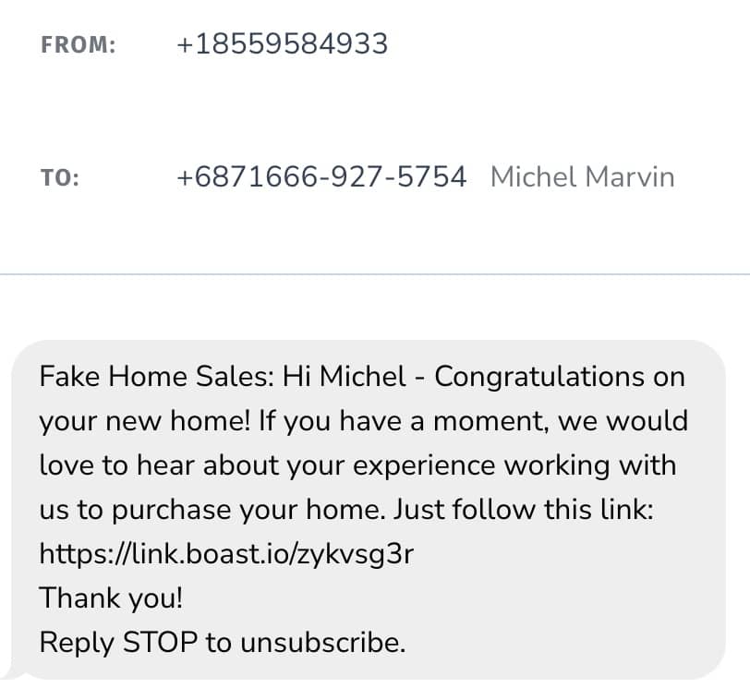
Task: Click the FROM: label
Action: (79, 45)
